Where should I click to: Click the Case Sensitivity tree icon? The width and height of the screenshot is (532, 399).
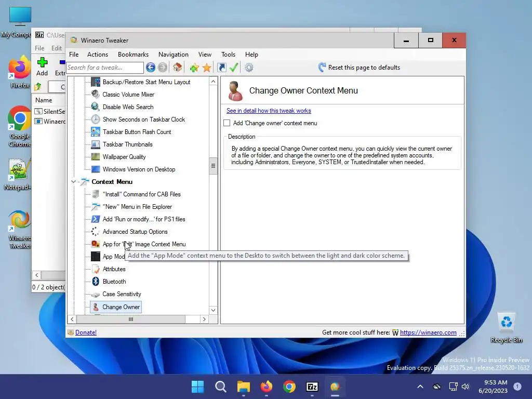pyautogui.click(x=96, y=295)
